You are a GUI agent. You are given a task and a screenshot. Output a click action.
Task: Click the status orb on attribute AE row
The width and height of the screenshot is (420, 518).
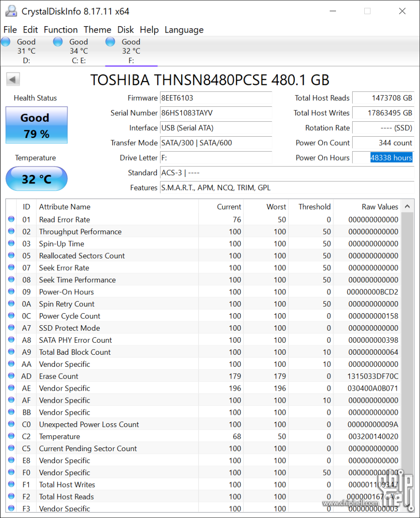tap(11, 388)
